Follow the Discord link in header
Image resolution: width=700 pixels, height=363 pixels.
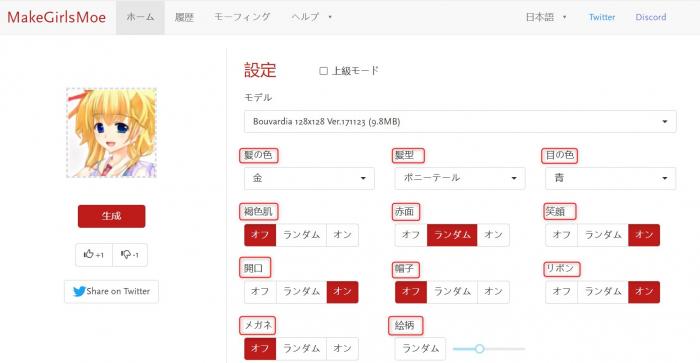(651, 17)
